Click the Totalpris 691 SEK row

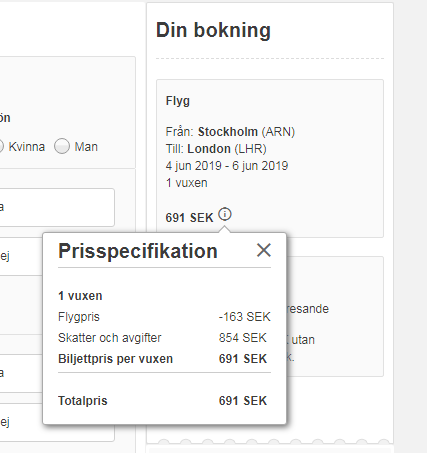coord(164,401)
